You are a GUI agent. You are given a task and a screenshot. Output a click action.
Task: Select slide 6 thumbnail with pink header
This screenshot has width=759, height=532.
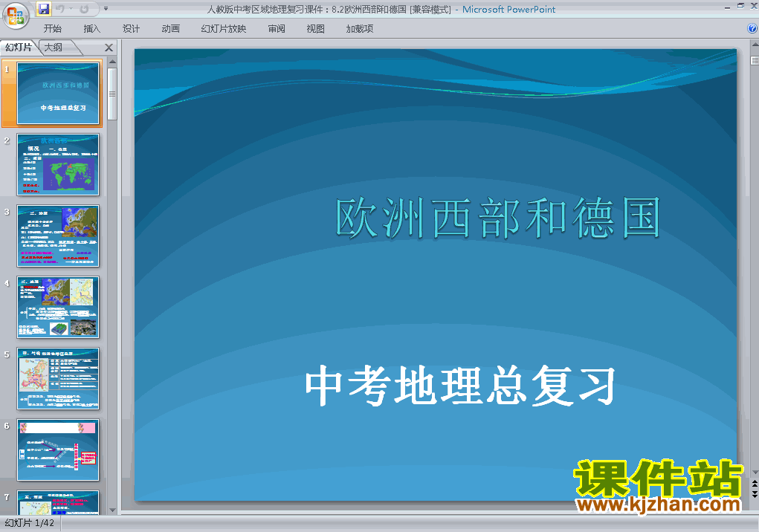pos(58,450)
